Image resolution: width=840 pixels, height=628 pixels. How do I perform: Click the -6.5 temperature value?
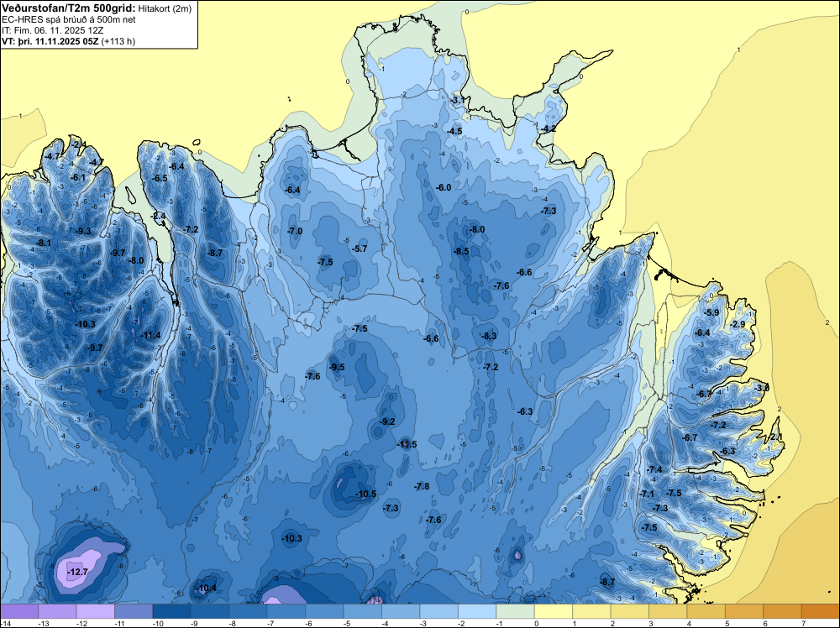click(x=160, y=178)
